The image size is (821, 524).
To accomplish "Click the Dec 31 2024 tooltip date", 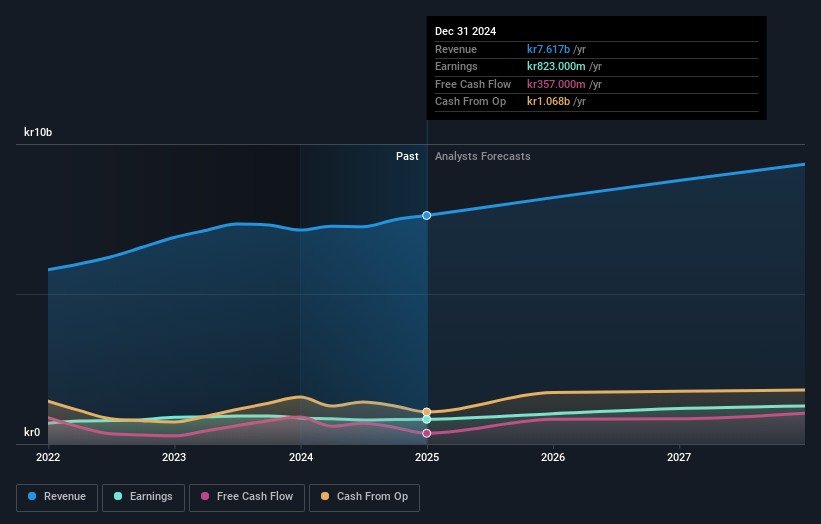I will click(465, 31).
